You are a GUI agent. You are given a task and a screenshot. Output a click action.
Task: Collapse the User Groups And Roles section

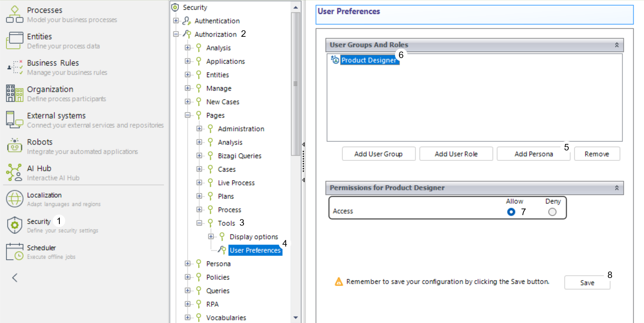[x=617, y=45]
